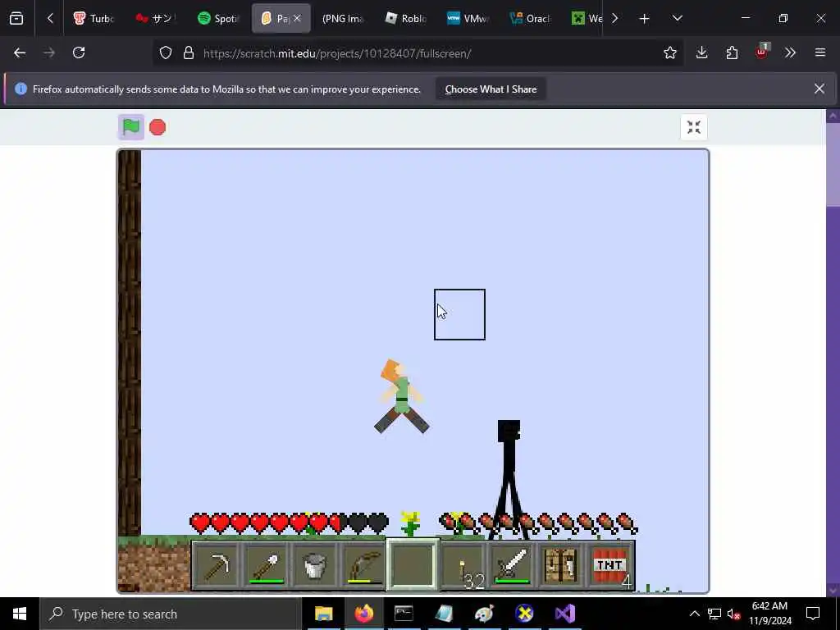Click the yellow flower on the grass
Image resolution: width=840 pixels, height=630 pixels.
410,523
